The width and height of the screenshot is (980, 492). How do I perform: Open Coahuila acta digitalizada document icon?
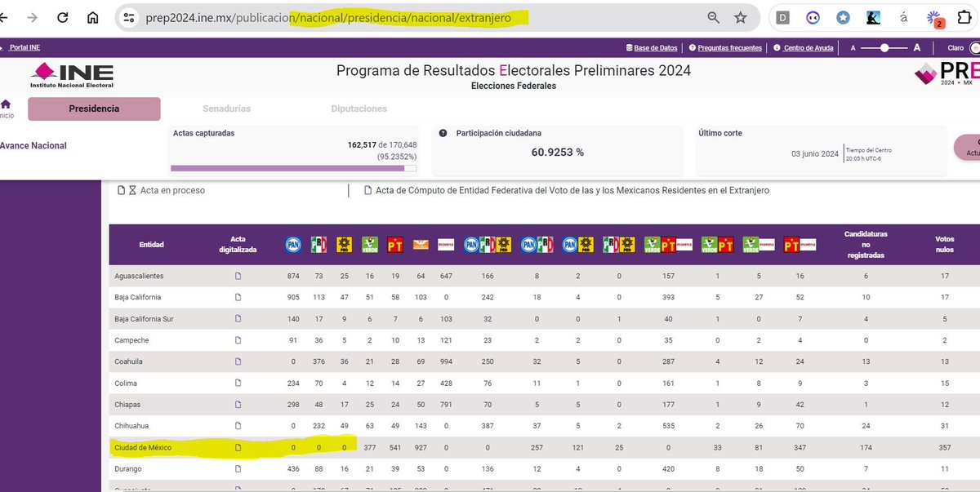pos(238,361)
